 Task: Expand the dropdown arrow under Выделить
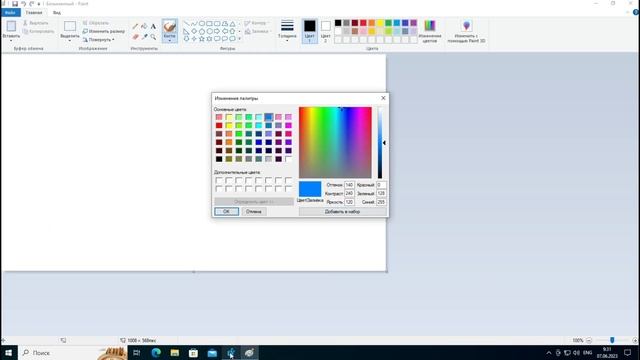tap(70, 41)
